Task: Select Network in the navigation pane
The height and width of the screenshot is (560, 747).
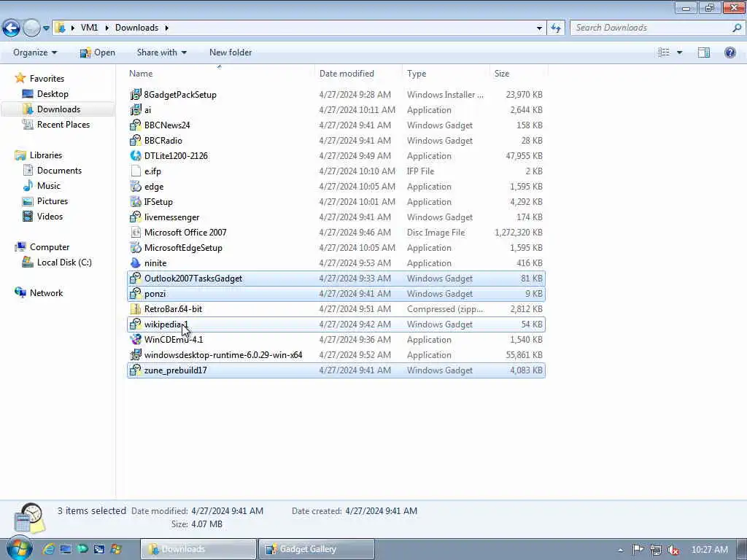Action: (46, 293)
